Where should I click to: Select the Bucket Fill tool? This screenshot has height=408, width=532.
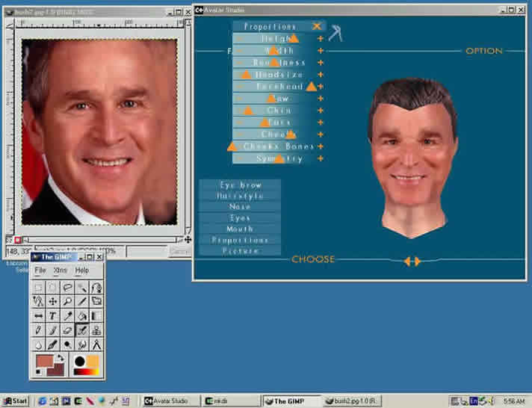pos(81,315)
